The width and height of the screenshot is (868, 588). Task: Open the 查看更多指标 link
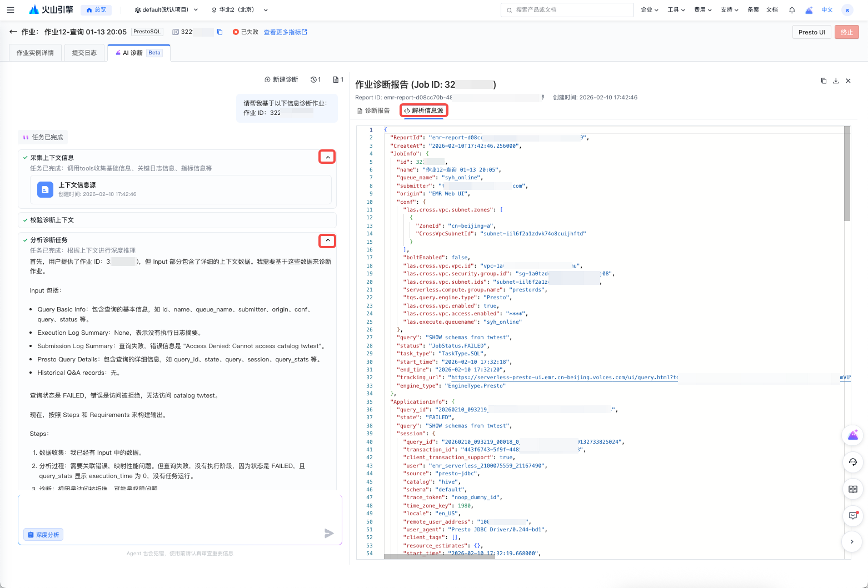(285, 32)
